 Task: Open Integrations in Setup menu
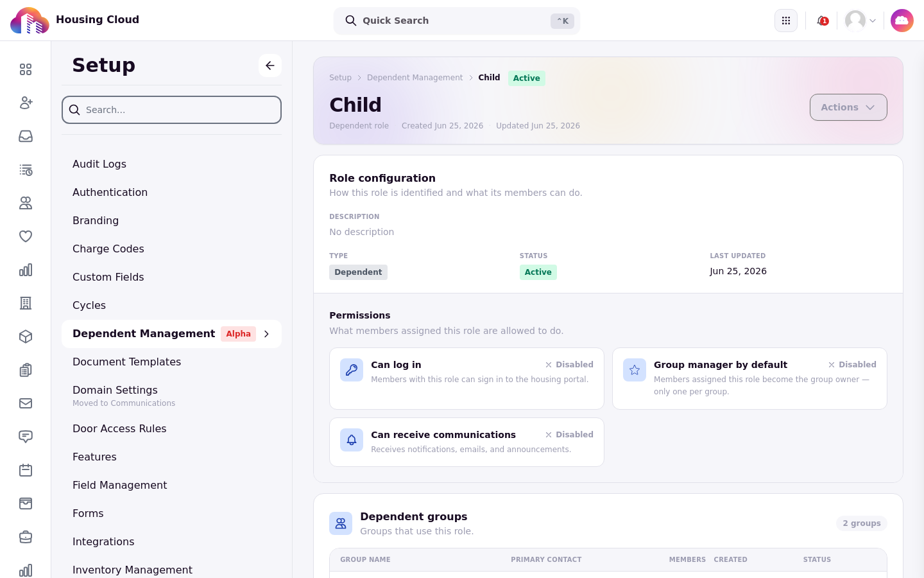(x=103, y=541)
